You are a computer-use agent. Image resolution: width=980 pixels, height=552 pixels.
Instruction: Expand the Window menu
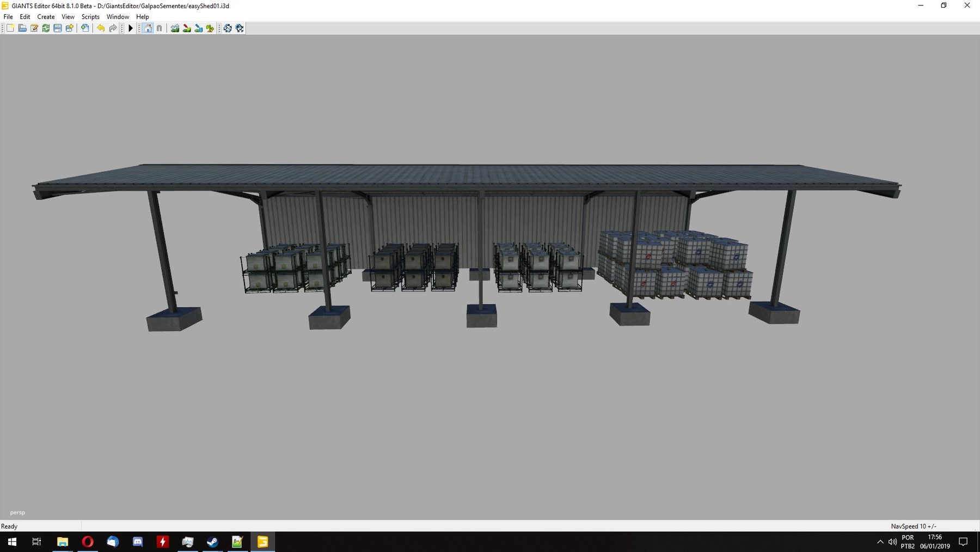tap(118, 17)
